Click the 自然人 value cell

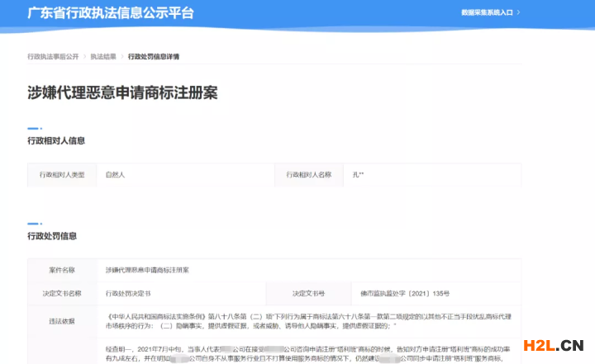click(x=115, y=175)
